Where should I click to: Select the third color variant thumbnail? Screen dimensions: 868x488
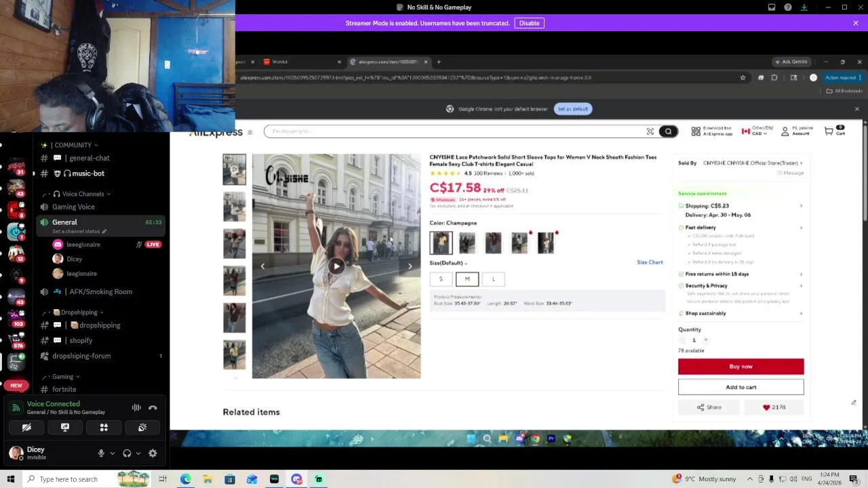493,243
